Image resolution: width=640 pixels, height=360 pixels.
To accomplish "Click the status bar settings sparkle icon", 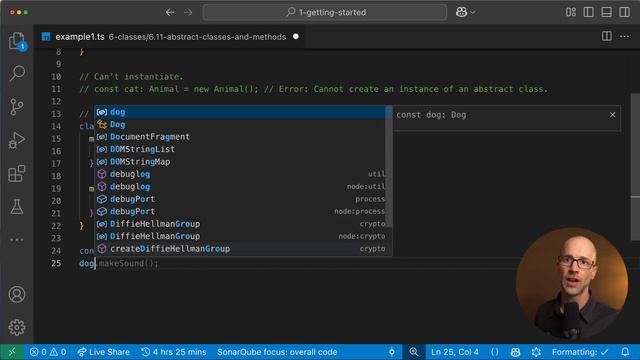I will (536, 352).
